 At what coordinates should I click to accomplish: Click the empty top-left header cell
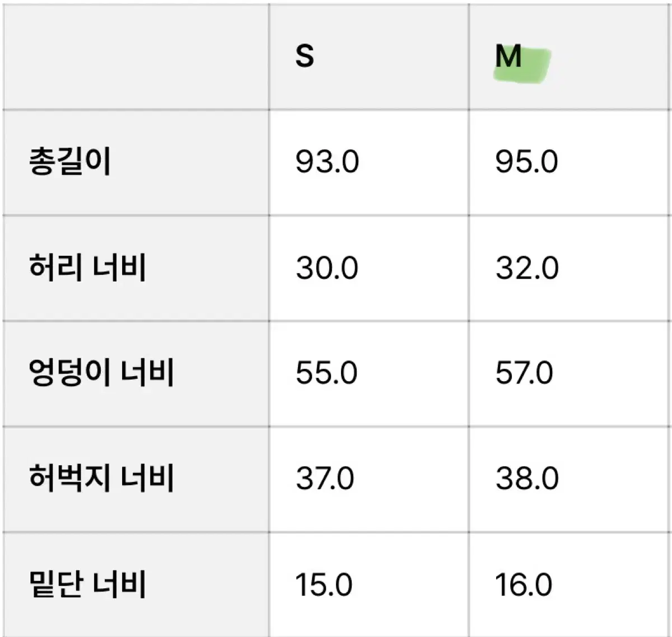[x=136, y=57]
